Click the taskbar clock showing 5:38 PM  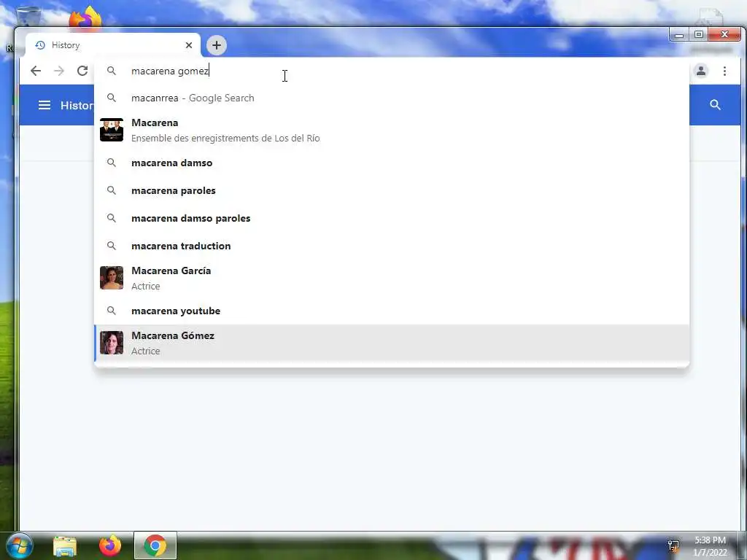(x=710, y=546)
